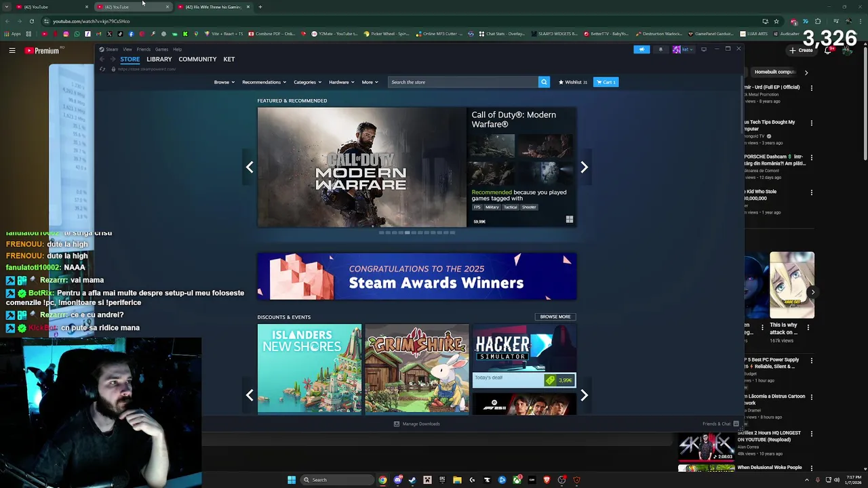Open the Combine PDF bookmark
Viewport: 868px width, 488px height.
[272, 33]
